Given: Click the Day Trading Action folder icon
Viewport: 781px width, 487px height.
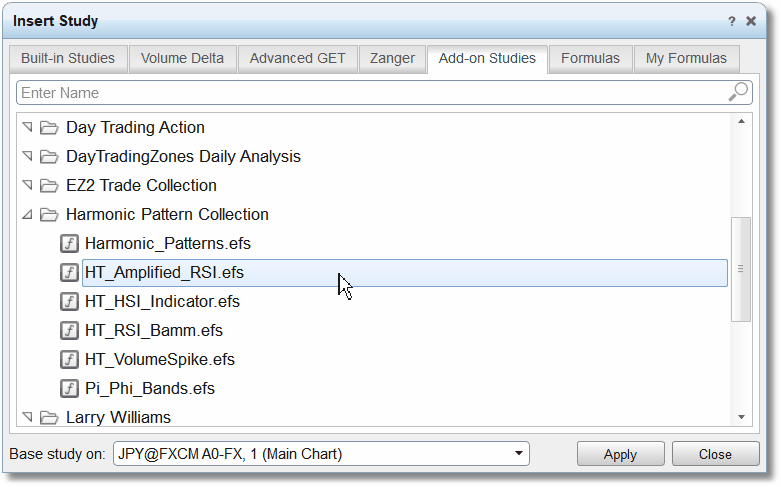Looking at the screenshot, I should (49, 127).
